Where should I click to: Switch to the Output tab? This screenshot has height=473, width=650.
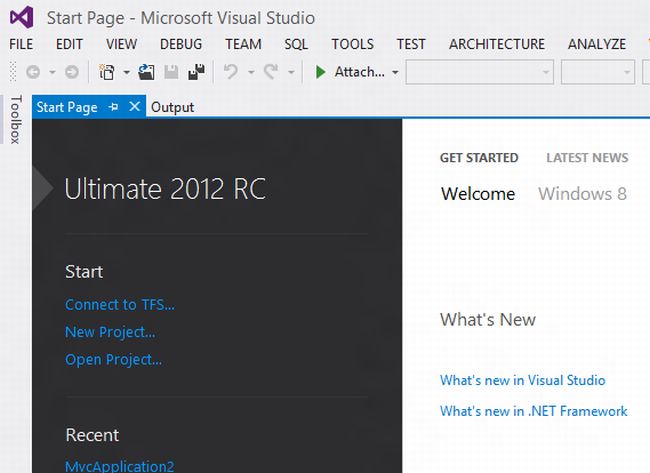tap(172, 107)
